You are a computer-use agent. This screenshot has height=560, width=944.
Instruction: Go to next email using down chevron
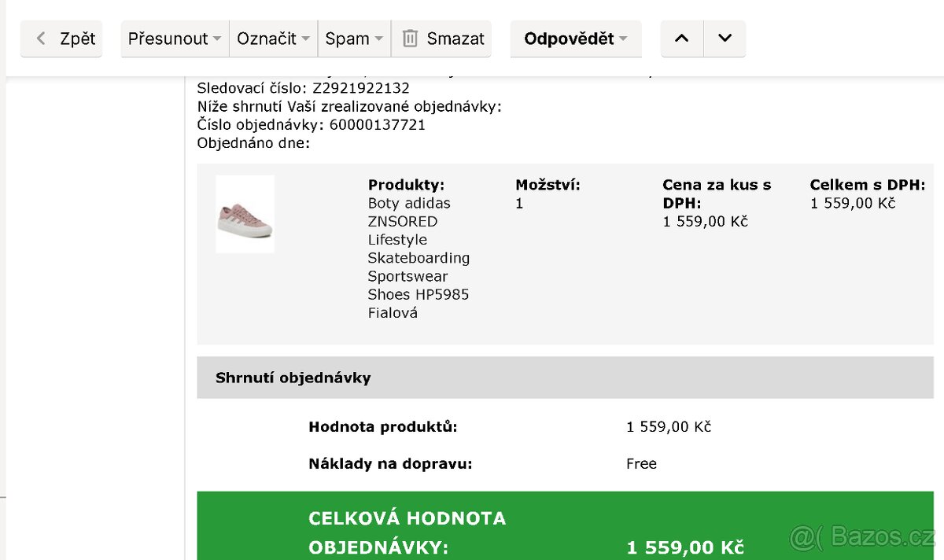click(x=723, y=37)
